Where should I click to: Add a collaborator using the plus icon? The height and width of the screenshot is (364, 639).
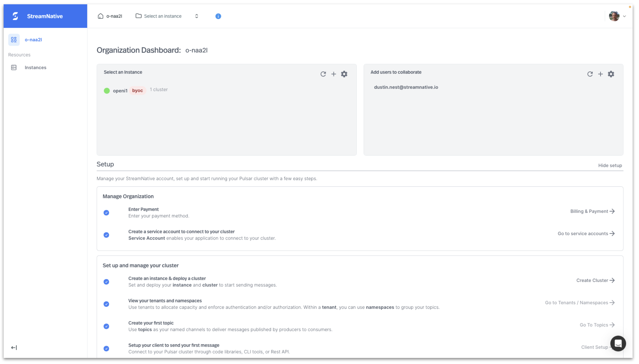pyautogui.click(x=601, y=74)
